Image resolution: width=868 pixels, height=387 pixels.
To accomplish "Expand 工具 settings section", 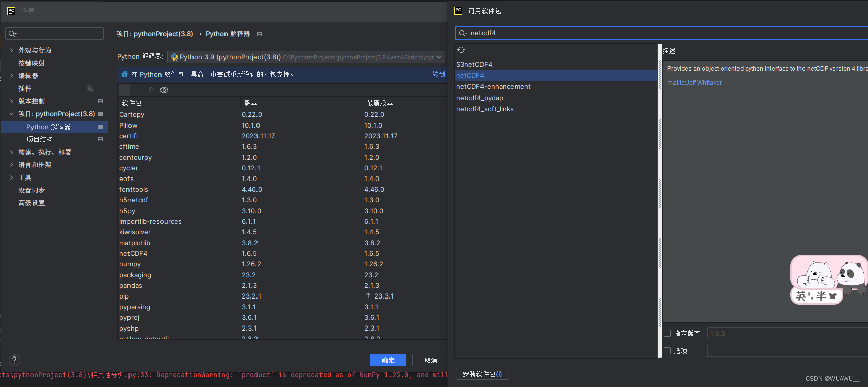I will pos(12,177).
